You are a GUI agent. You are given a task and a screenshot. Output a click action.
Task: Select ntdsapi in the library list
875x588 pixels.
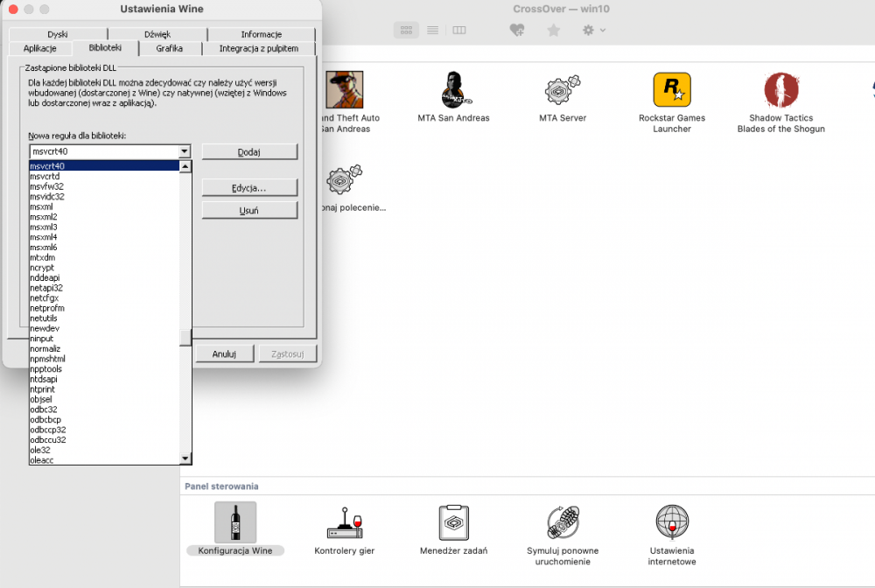(x=104, y=379)
